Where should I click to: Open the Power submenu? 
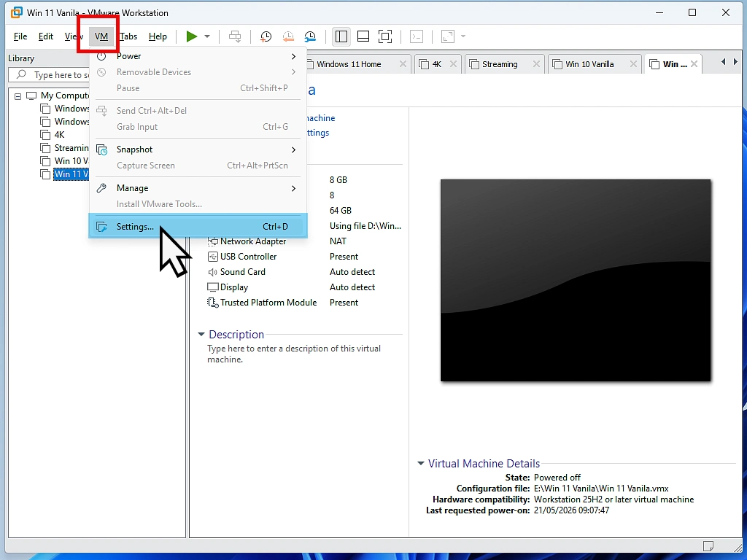pos(198,56)
